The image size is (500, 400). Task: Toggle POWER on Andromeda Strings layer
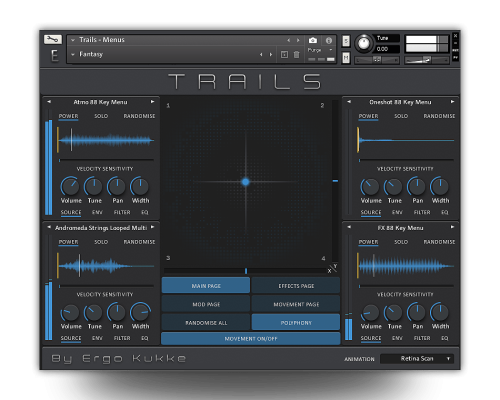[x=68, y=242]
